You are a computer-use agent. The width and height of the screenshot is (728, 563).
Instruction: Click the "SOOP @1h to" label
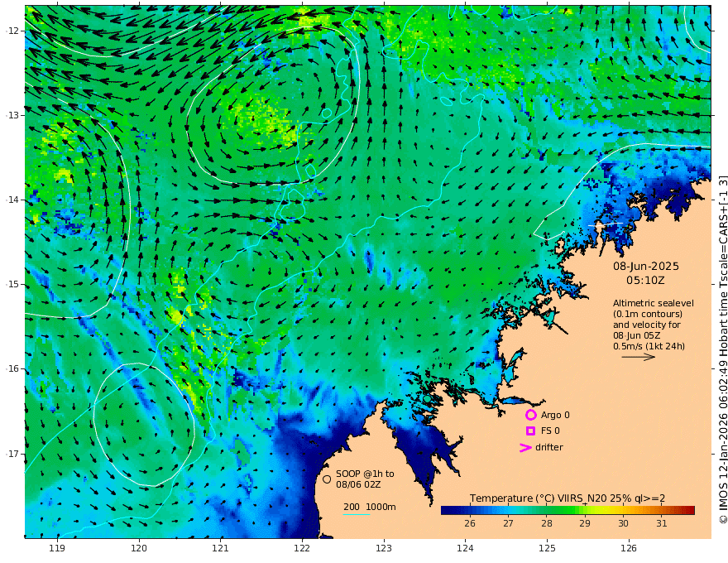365,474
